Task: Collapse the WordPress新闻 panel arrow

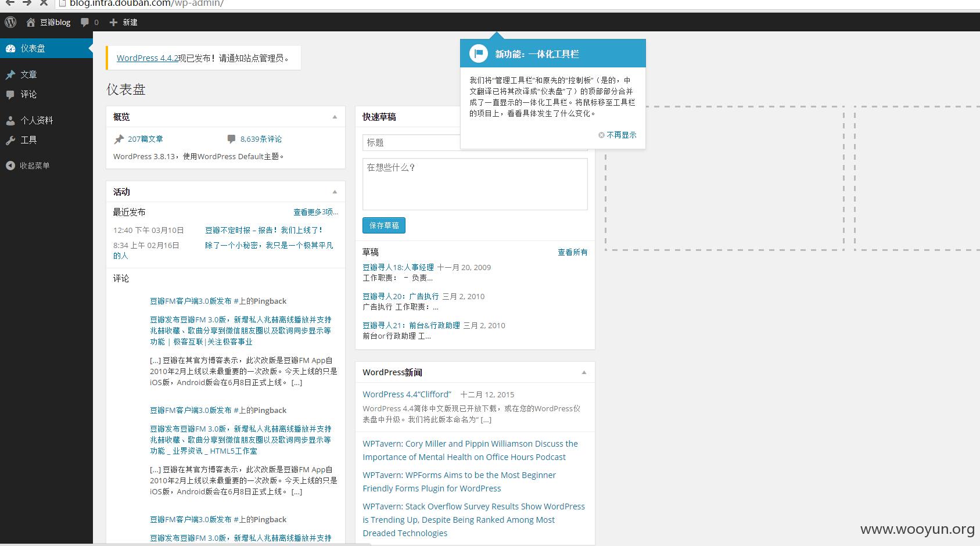Action: pos(584,372)
